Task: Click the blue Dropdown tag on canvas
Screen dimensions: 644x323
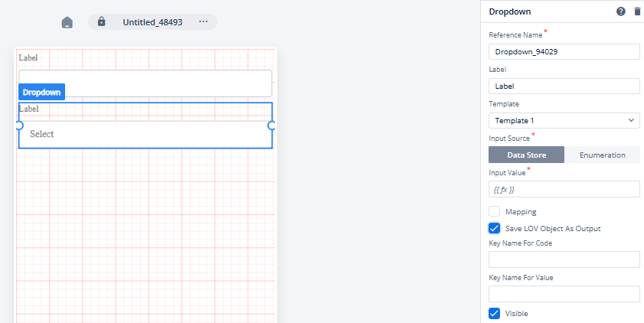Action: (x=41, y=92)
